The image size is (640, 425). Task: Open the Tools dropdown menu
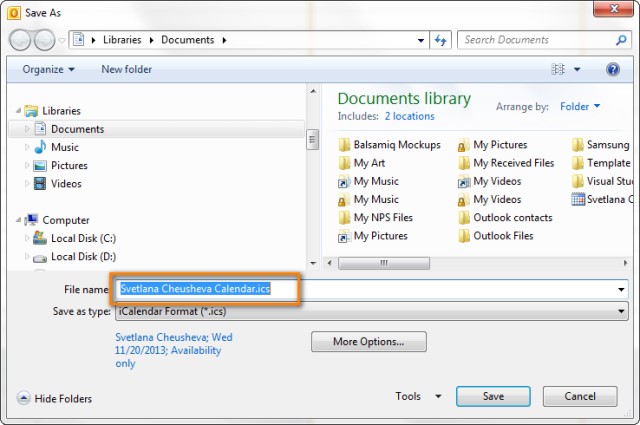click(x=418, y=396)
